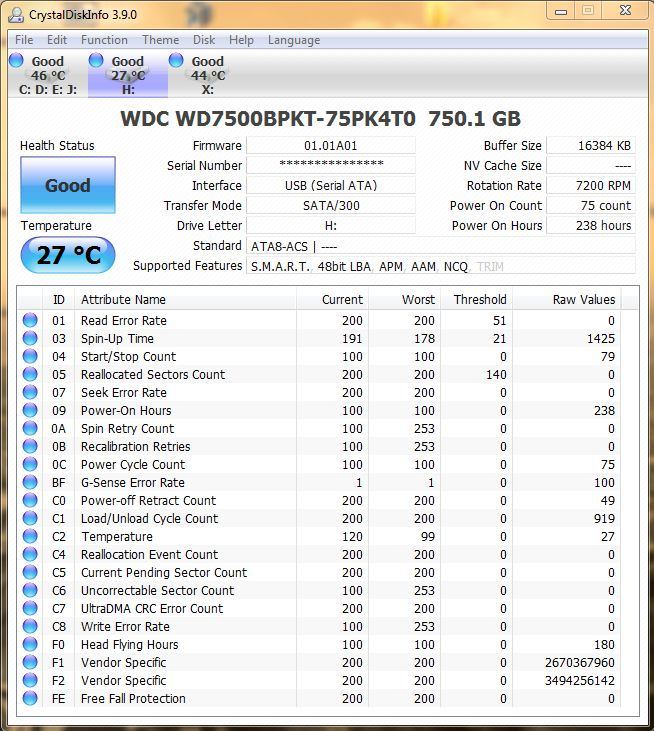Click the Transfer Mode field SATA/300
654x731 pixels.
(x=330, y=205)
